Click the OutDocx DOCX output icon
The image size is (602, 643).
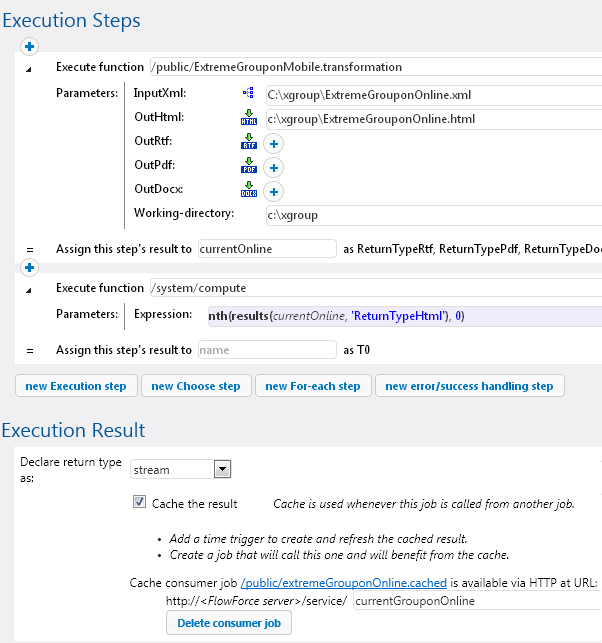click(x=249, y=189)
